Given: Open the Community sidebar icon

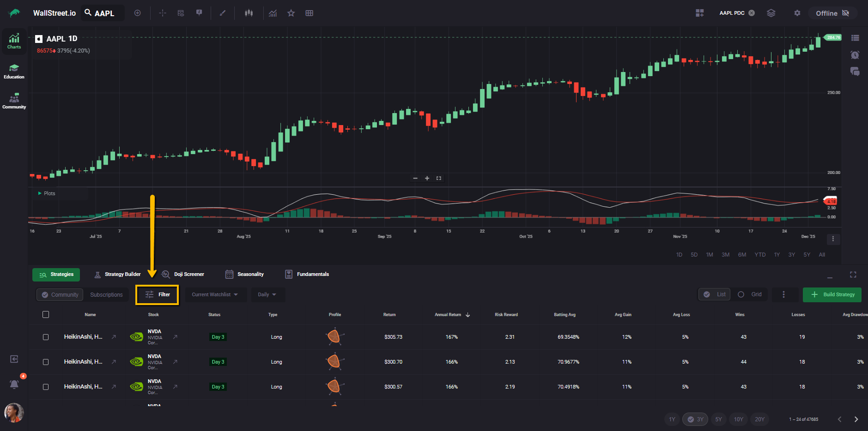Looking at the screenshot, I should (x=14, y=101).
